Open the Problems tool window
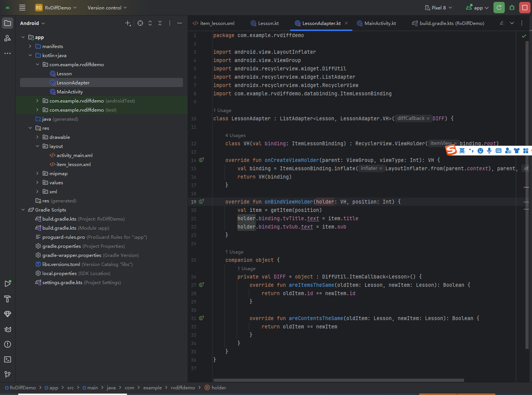Image resolution: width=532 pixels, height=395 pixels. (x=8, y=344)
